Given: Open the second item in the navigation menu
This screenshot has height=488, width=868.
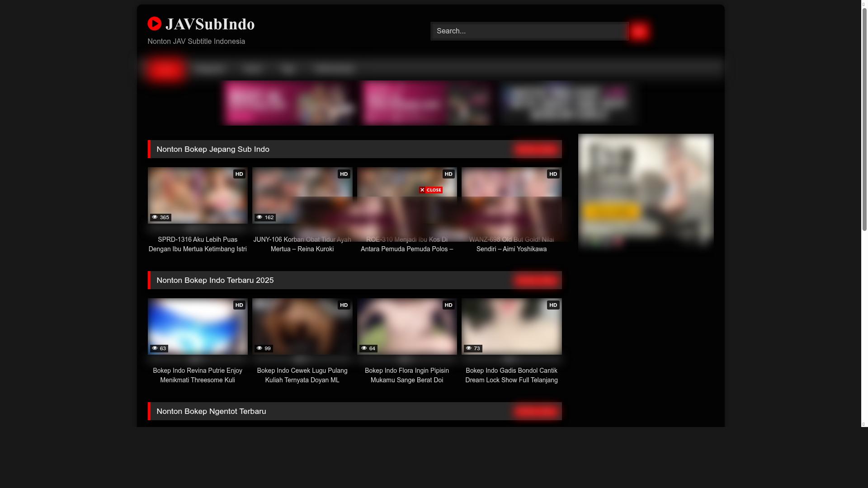Looking at the screenshot, I should pyautogui.click(x=210, y=69).
